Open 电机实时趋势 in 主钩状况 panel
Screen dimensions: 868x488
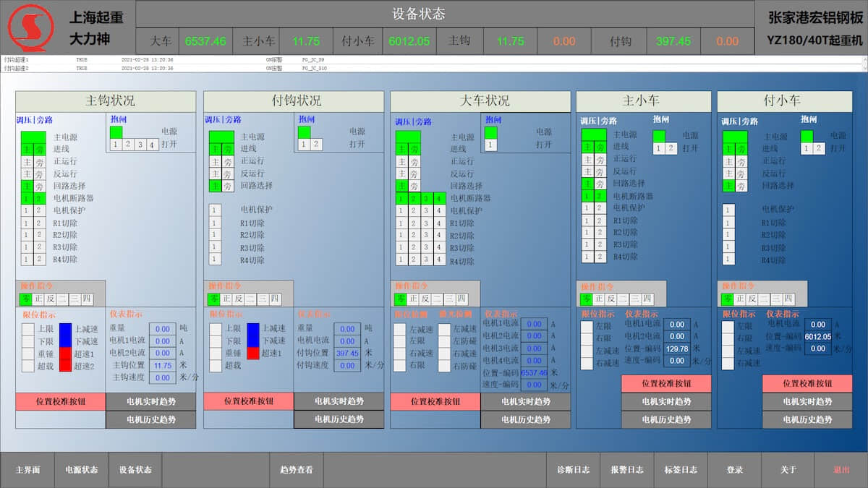pos(150,401)
